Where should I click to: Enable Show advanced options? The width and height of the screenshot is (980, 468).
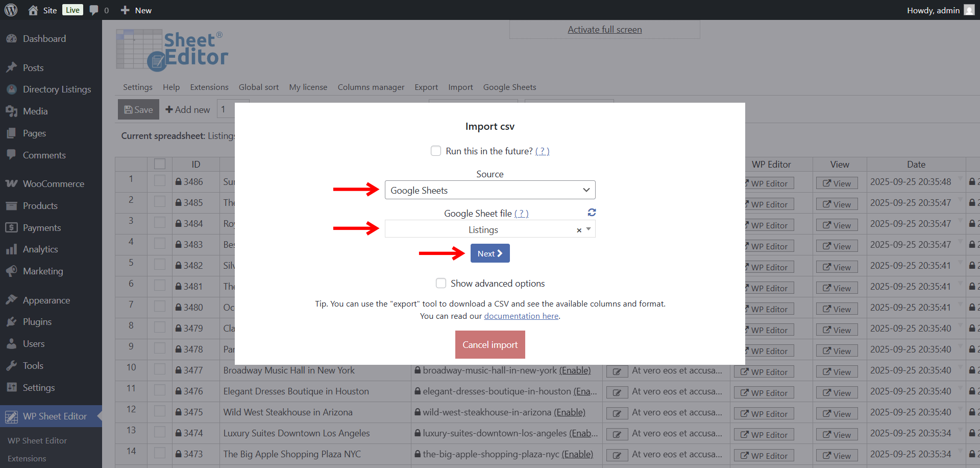pos(441,283)
